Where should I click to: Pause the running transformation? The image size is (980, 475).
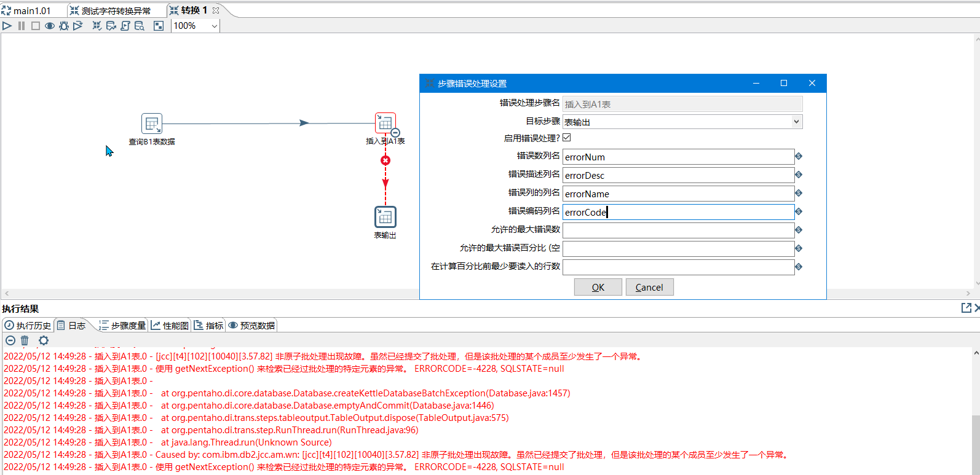pyautogui.click(x=22, y=26)
